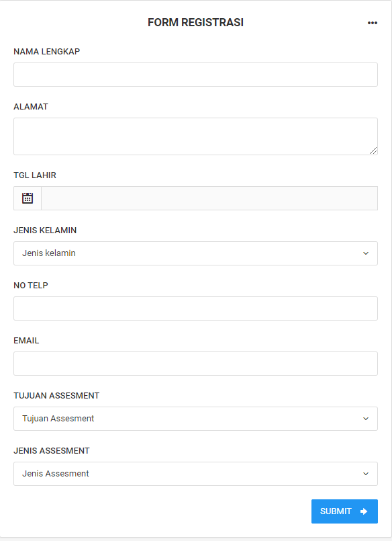
Task: Click the chevron on Tujuan Assesment selector
Action: [x=366, y=419]
